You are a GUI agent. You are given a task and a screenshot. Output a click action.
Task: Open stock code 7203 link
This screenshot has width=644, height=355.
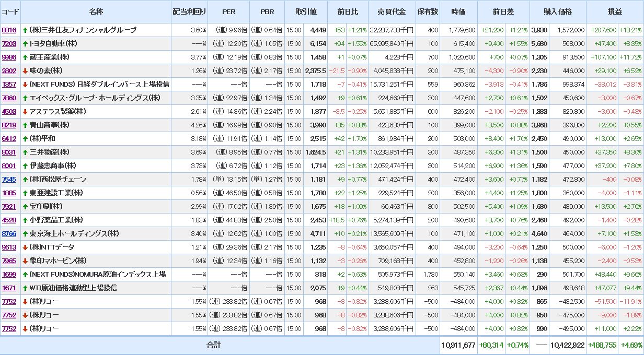tap(9, 44)
